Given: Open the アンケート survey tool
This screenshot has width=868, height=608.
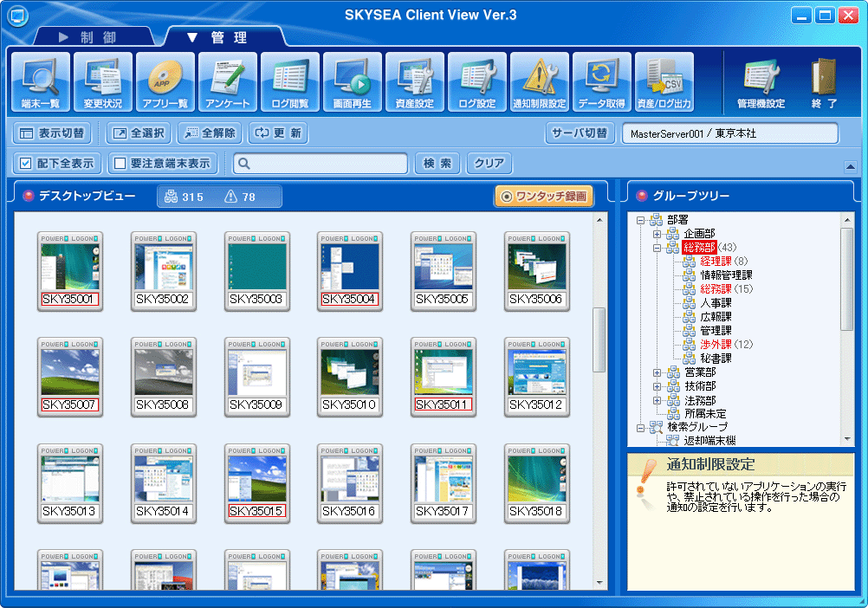Looking at the screenshot, I should click(228, 82).
